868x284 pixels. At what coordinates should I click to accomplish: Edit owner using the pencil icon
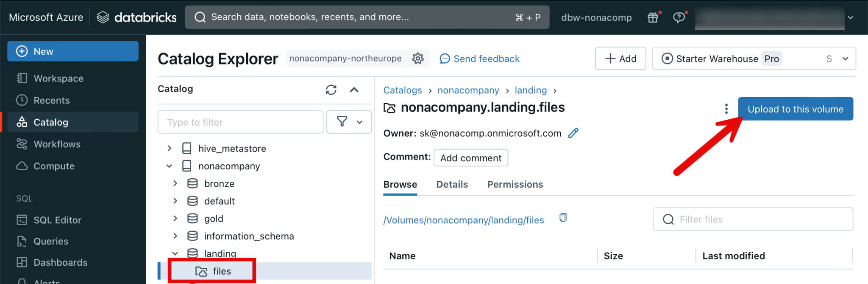tap(573, 133)
